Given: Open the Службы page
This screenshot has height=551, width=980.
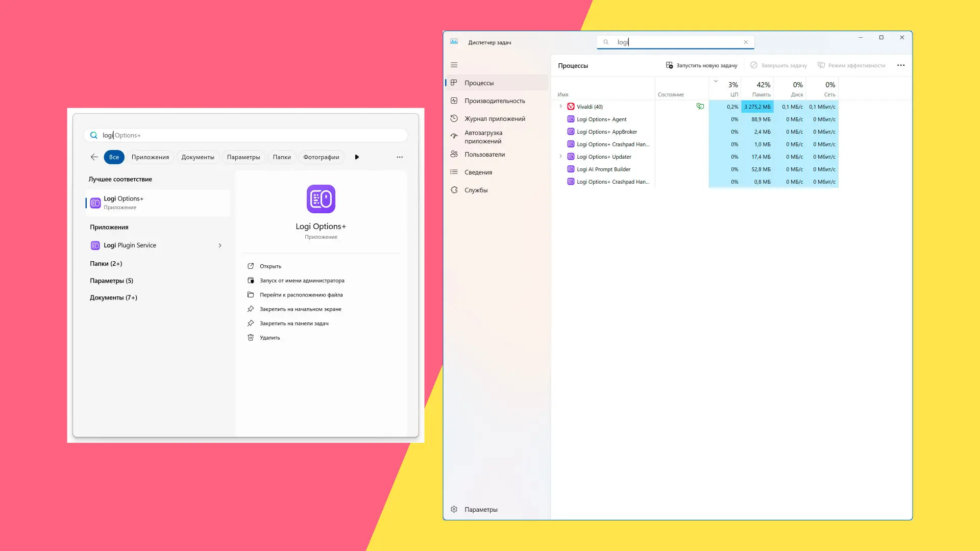Looking at the screenshot, I should point(497,190).
